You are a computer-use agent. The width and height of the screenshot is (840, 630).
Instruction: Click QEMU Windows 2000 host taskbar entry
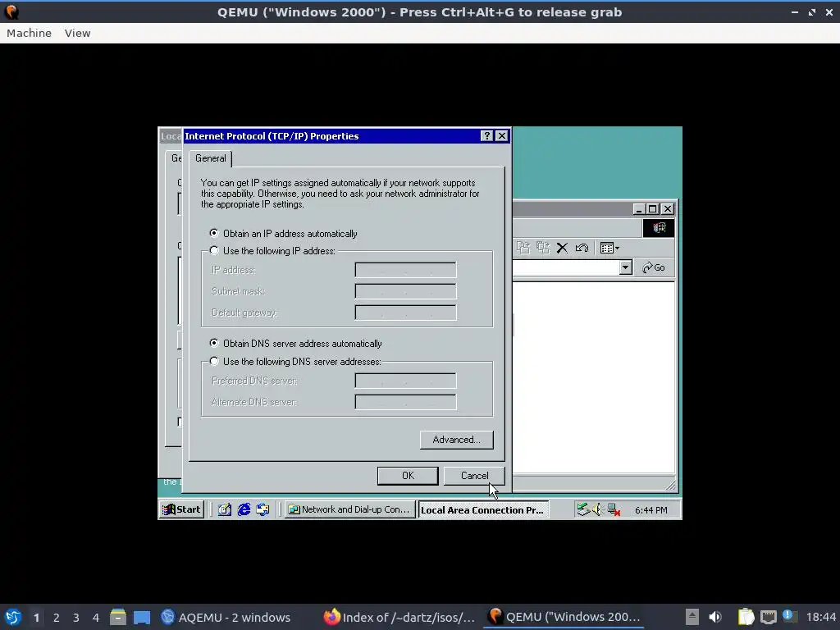click(564, 618)
